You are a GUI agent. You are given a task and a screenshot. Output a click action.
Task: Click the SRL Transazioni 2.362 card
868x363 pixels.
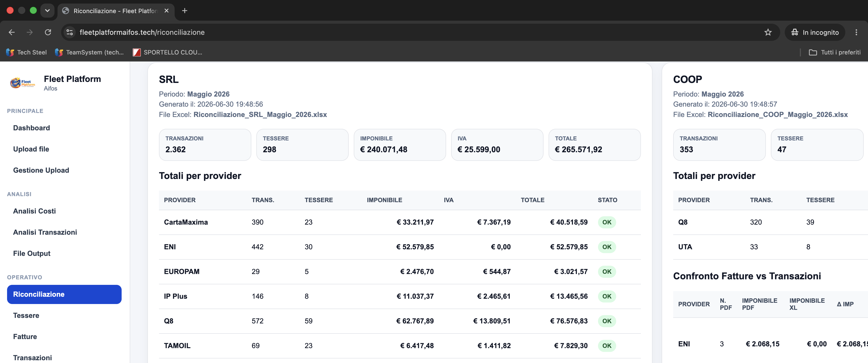pos(205,145)
